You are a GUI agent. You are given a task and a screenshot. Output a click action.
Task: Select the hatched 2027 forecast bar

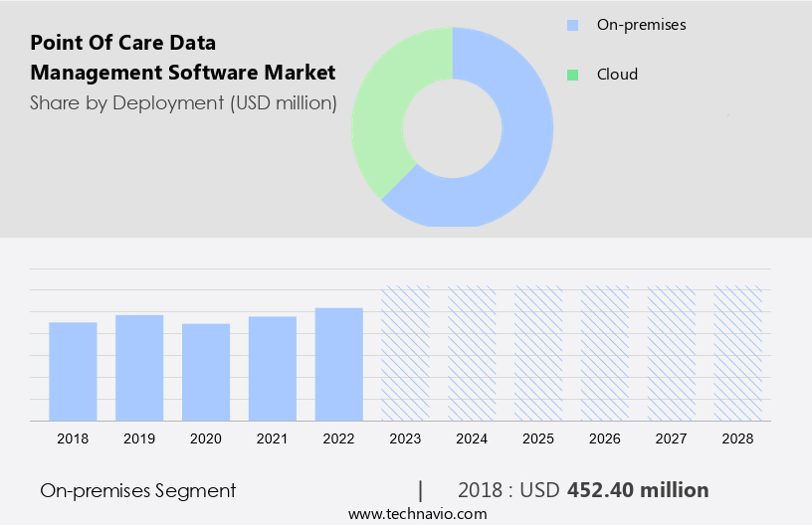pyautogui.click(x=672, y=353)
